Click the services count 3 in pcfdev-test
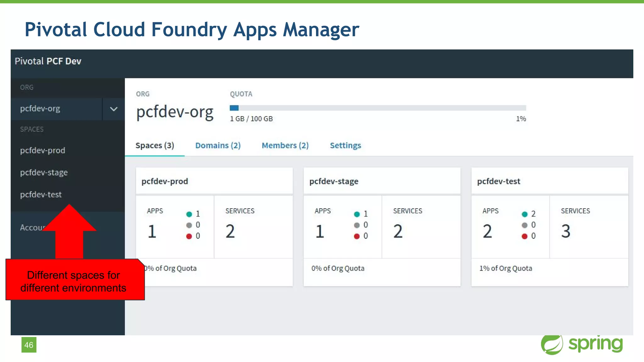 (x=566, y=232)
